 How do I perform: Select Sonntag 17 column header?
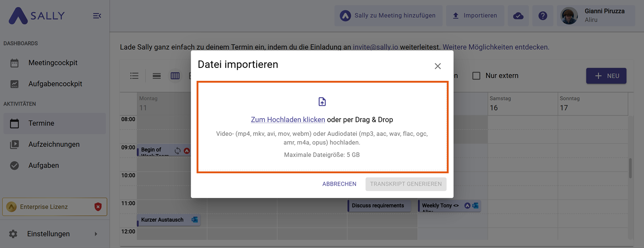593,104
